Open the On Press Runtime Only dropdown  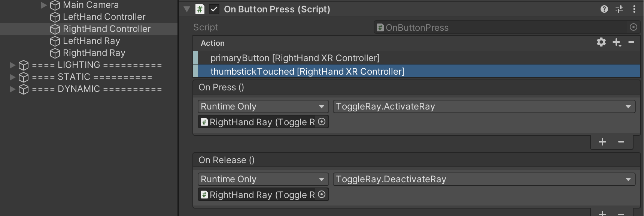263,106
